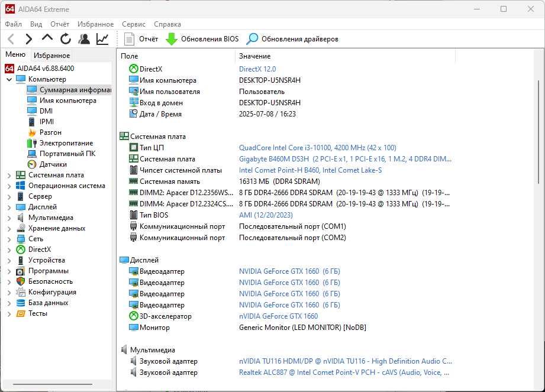Open the Отчёт menu in menu bar
Screen dimensions: 545x392
60,24
